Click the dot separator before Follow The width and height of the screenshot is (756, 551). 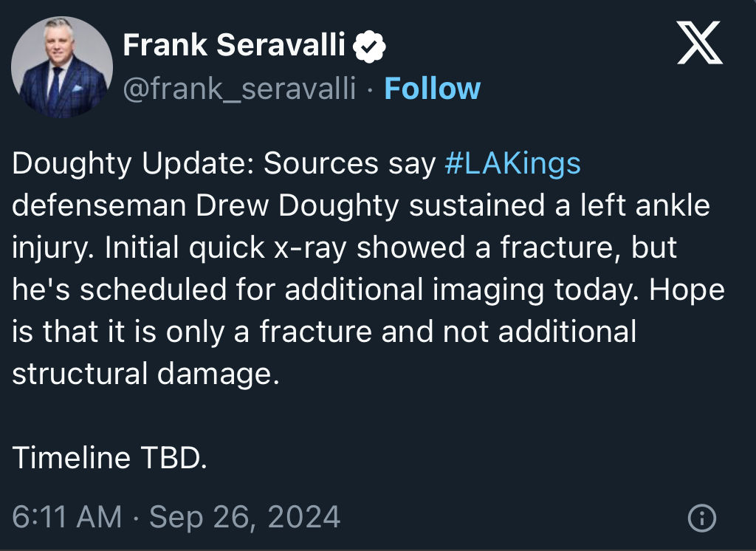click(370, 90)
